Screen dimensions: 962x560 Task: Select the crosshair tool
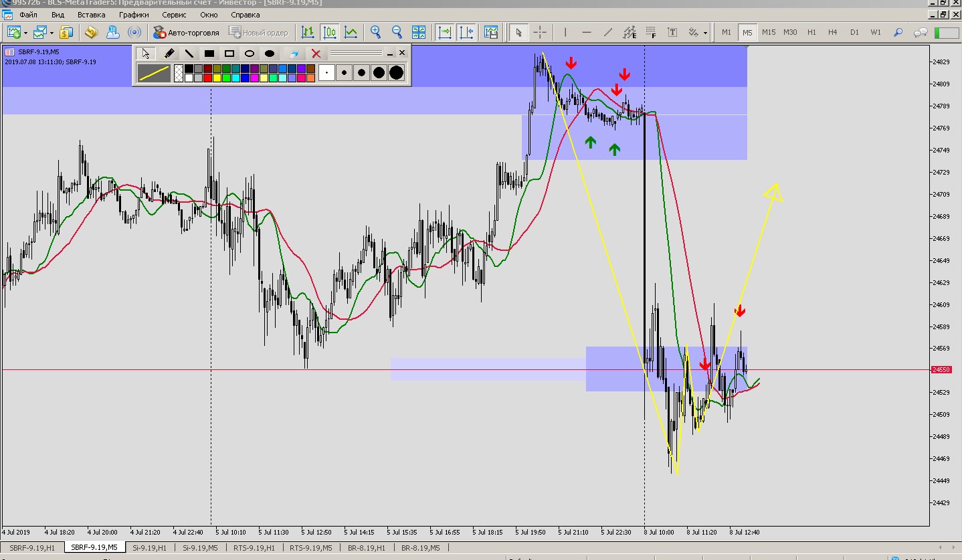tap(540, 32)
